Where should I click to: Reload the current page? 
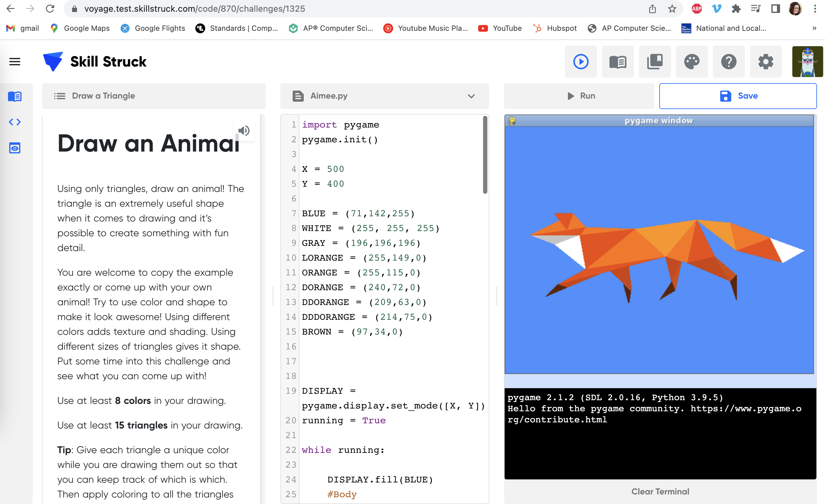coord(50,9)
